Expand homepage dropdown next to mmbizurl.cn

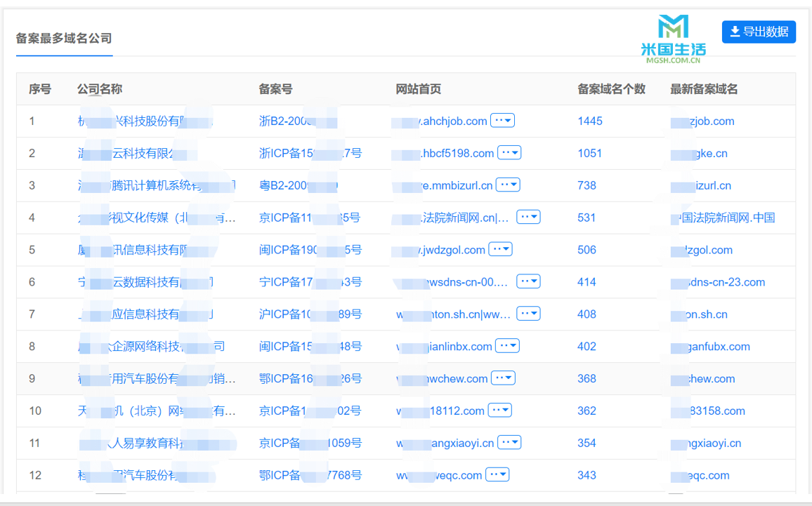pyautogui.click(x=508, y=185)
